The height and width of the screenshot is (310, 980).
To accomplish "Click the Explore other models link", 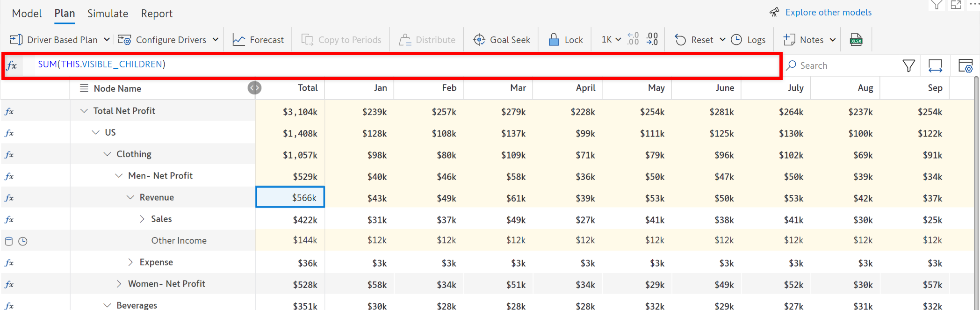I will [828, 13].
